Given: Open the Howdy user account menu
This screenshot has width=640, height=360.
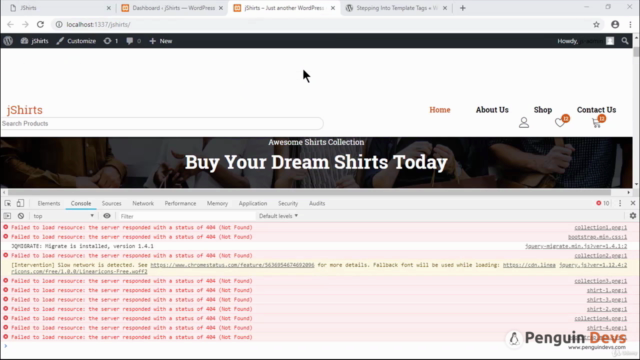Looking at the screenshot, I should click(585, 41).
